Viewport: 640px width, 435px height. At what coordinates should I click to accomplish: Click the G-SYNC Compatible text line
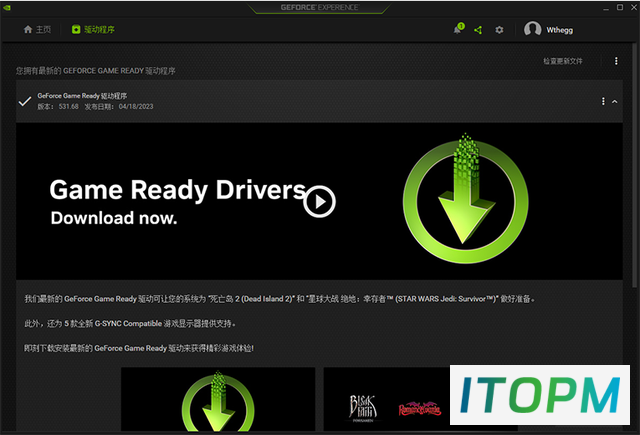coord(130,324)
